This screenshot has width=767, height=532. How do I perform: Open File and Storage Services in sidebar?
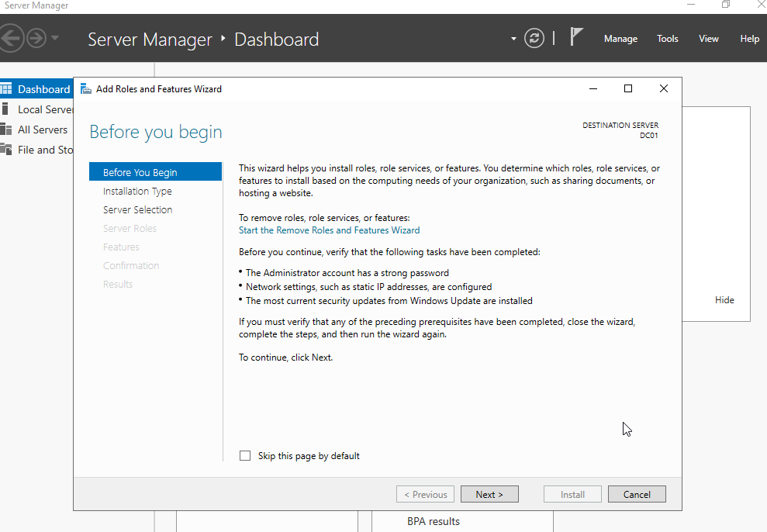[36, 150]
